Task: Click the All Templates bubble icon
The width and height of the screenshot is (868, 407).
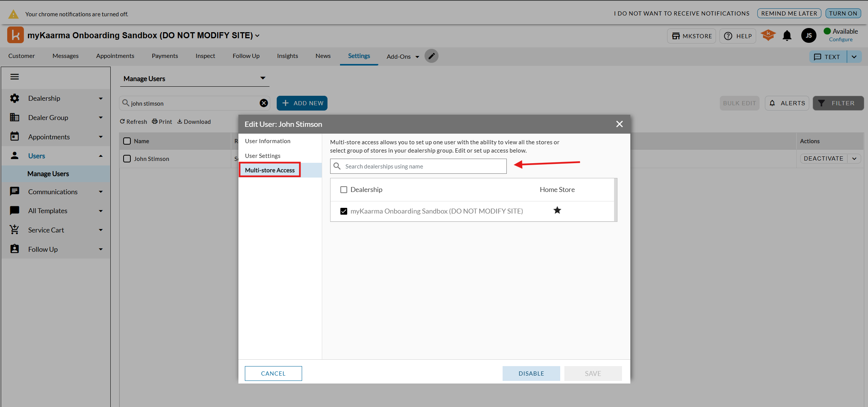Action: pos(14,211)
